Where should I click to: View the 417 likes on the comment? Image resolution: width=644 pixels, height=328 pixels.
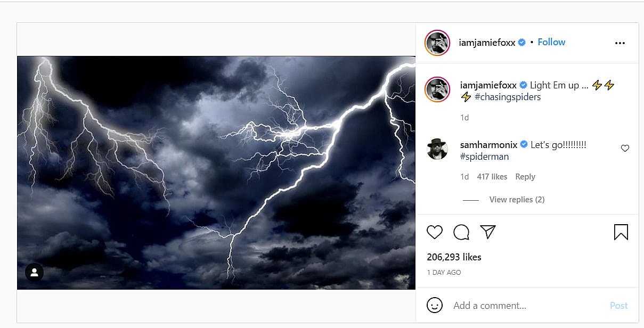(x=492, y=177)
